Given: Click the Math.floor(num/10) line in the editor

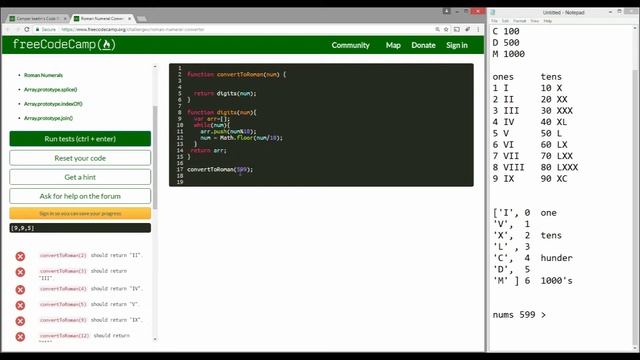Looking at the screenshot, I should click(241, 138).
